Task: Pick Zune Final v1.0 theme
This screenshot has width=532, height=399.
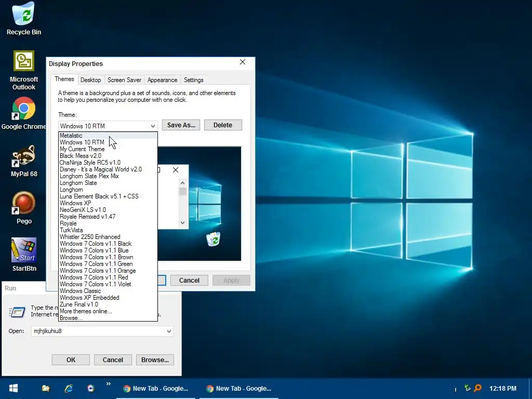Action: (x=108, y=304)
